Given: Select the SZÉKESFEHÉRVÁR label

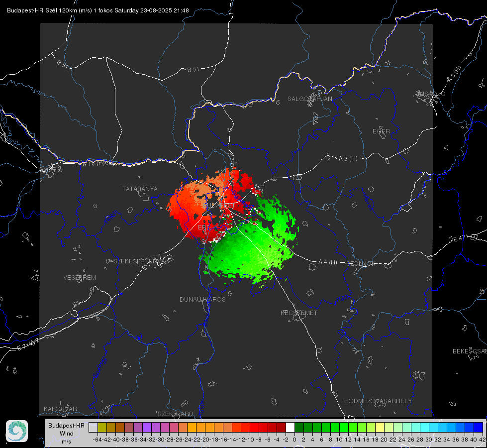Looking at the screenshot, I should coord(142,261).
